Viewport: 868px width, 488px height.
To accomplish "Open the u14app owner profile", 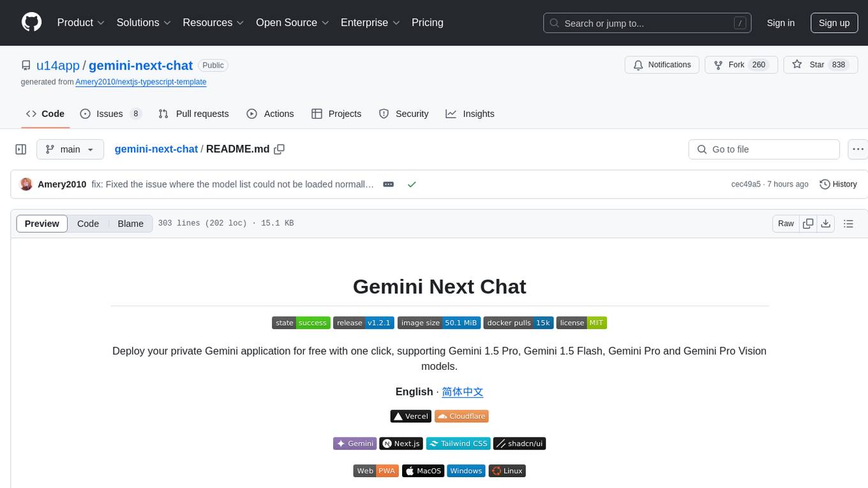I will [58, 65].
